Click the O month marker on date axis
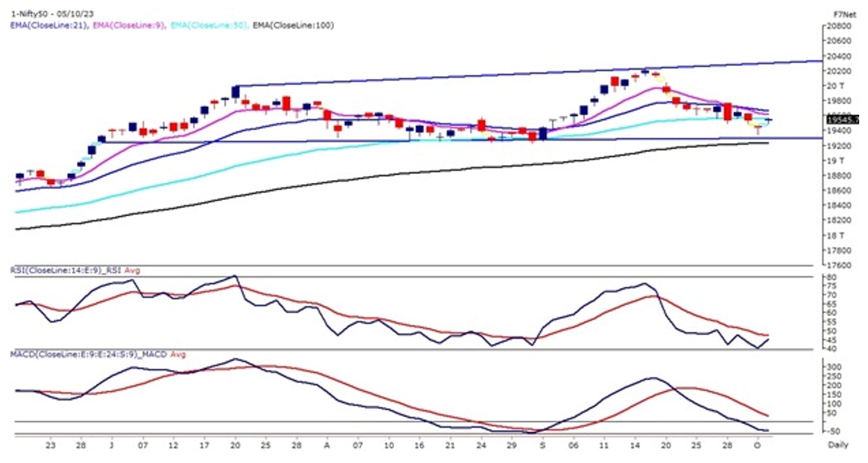This screenshot has width=868, height=463. tap(757, 445)
